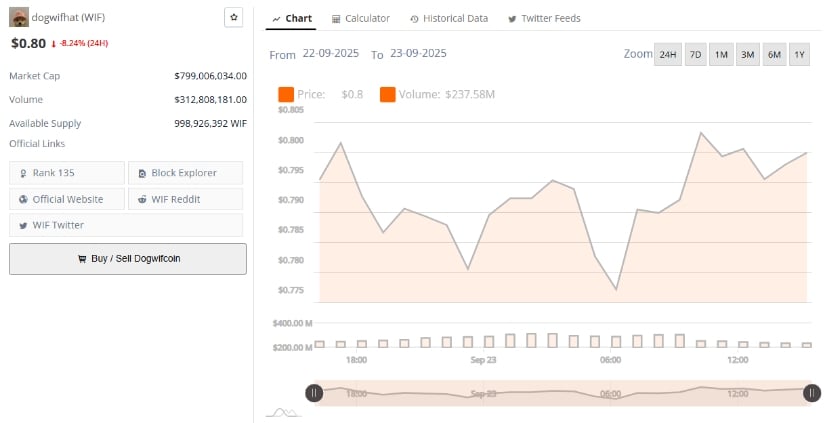Click the -8.24% (24H) change indicator
825x423 pixels.
[80, 44]
